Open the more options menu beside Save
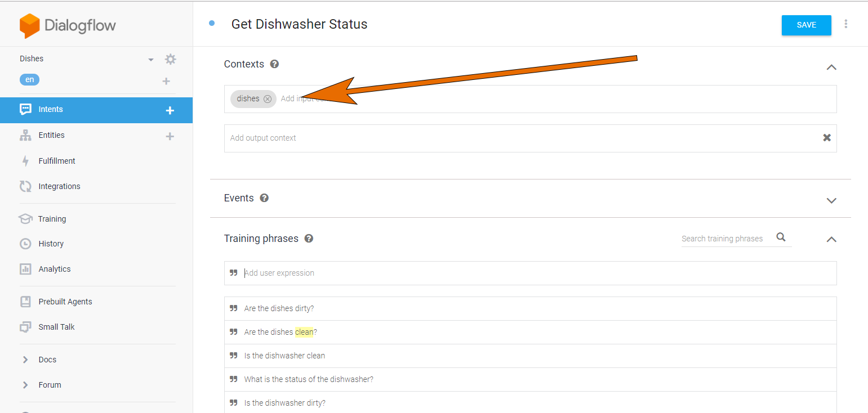 click(845, 24)
